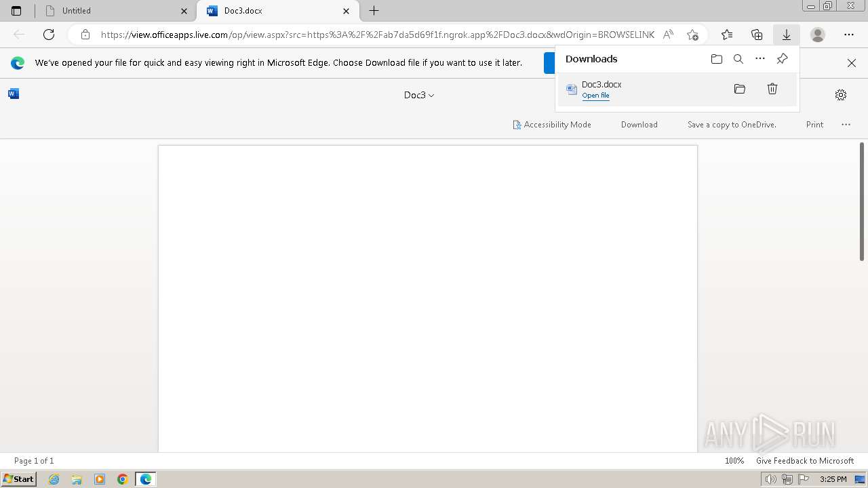Open Edge Settings and more menu
Image resolution: width=868 pixels, height=488 pixels.
(x=849, y=35)
